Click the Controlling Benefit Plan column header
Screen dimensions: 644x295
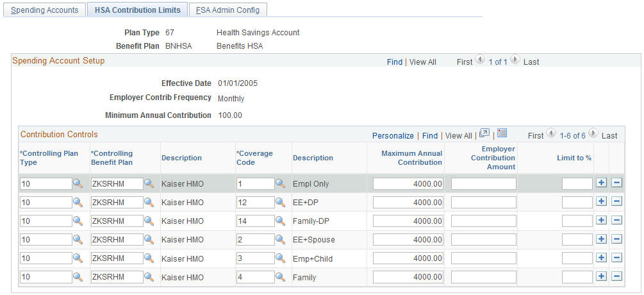pos(111,158)
